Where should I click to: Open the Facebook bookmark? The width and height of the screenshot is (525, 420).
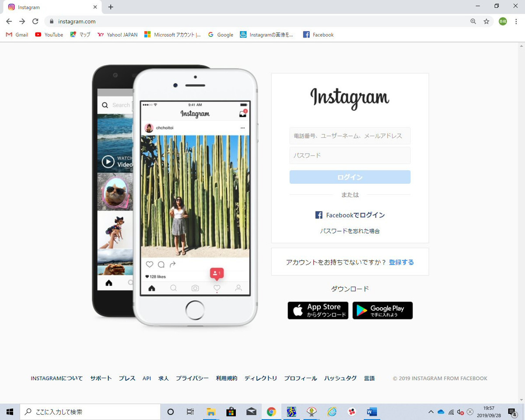pyautogui.click(x=318, y=35)
